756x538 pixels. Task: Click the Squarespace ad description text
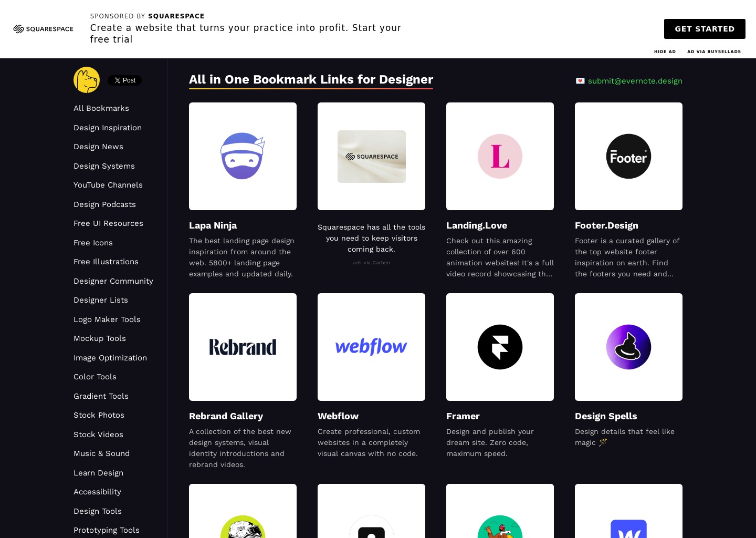(371, 238)
